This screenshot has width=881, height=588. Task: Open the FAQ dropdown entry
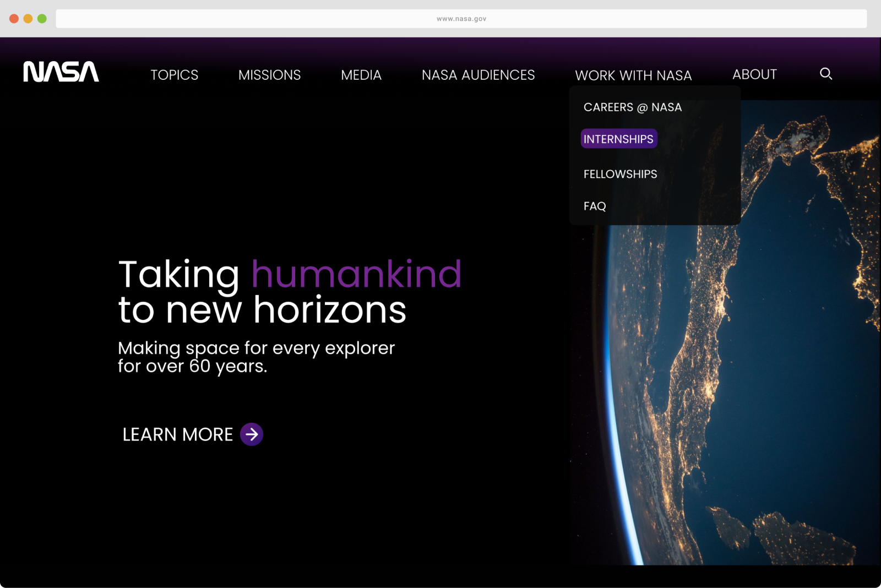coord(595,206)
